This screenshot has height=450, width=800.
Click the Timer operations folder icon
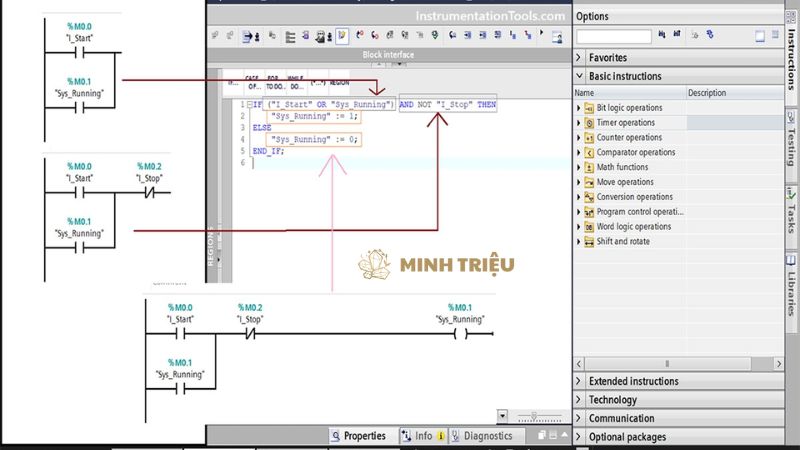click(x=589, y=123)
